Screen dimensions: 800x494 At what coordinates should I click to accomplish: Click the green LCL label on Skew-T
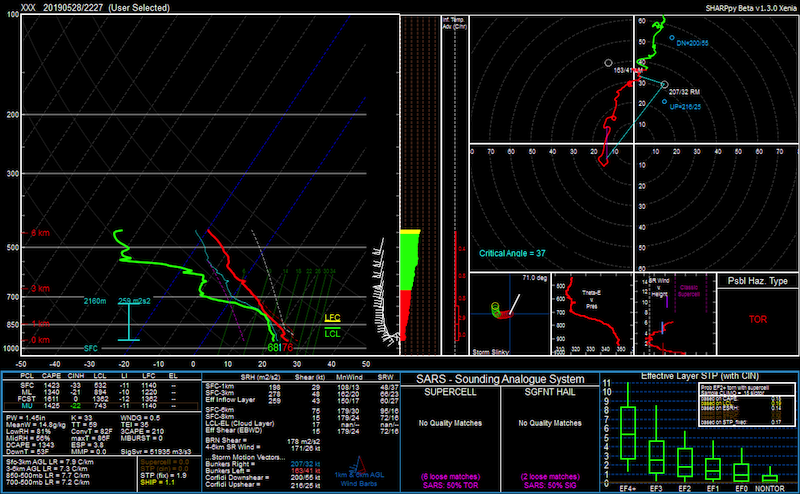[x=332, y=334]
